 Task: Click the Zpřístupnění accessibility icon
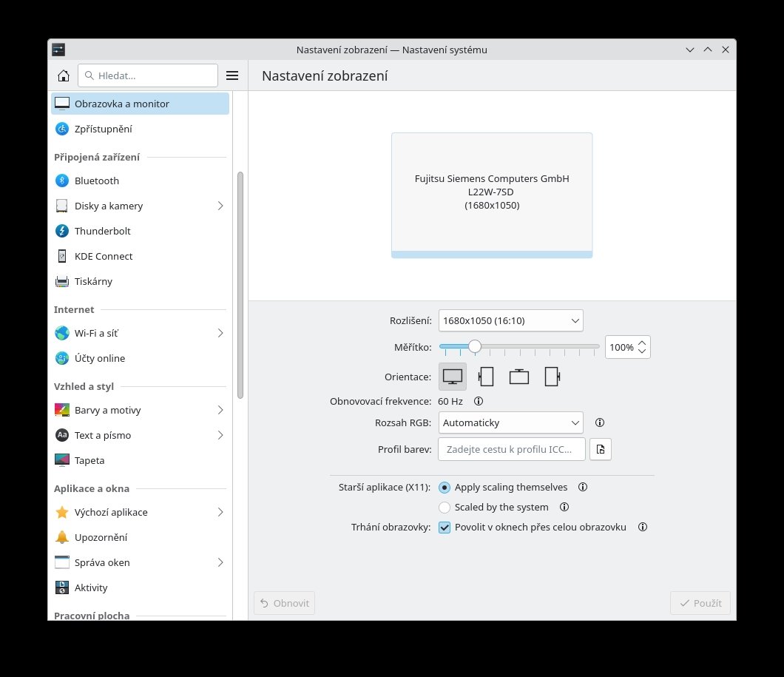tap(62, 129)
